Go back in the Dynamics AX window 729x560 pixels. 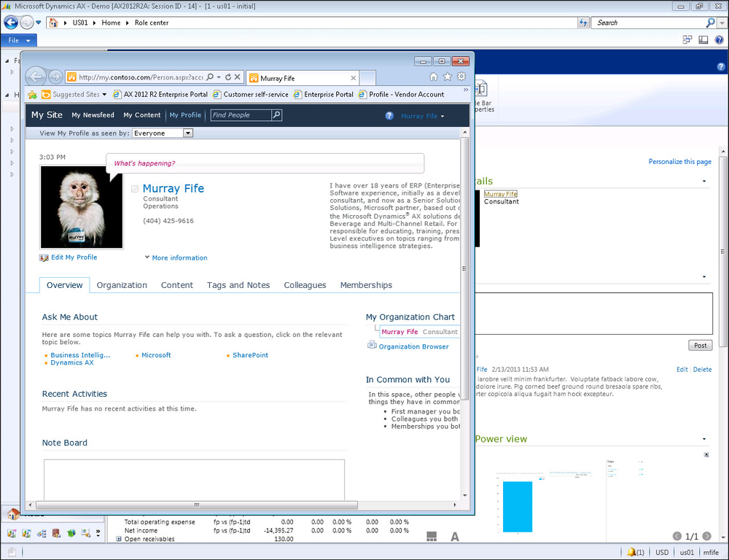point(11,23)
